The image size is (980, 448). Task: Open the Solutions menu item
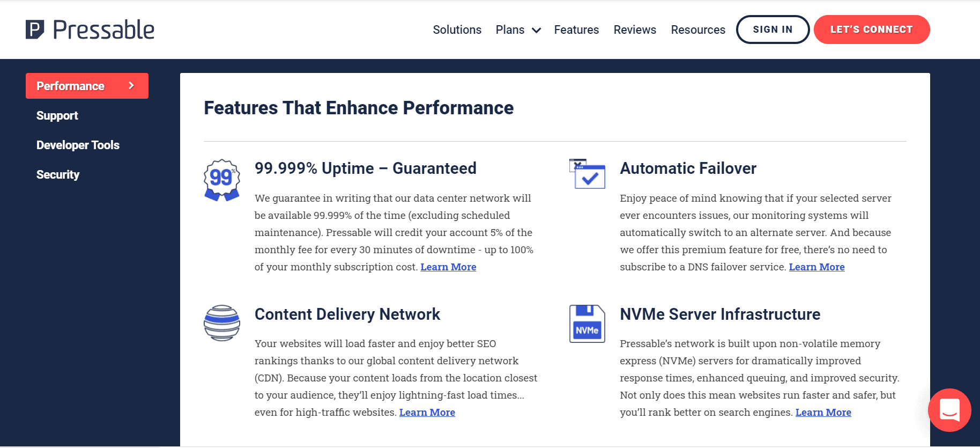point(457,30)
